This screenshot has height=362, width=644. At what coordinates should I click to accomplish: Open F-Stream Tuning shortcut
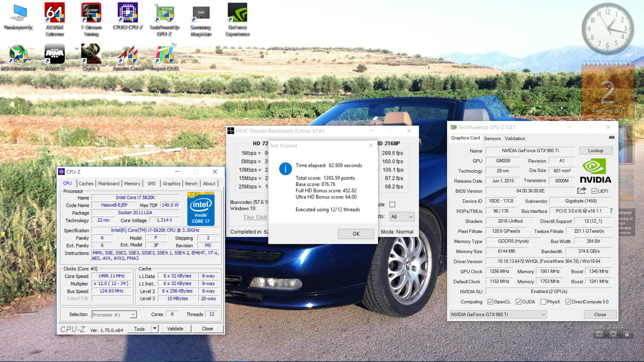pyautogui.click(x=91, y=19)
